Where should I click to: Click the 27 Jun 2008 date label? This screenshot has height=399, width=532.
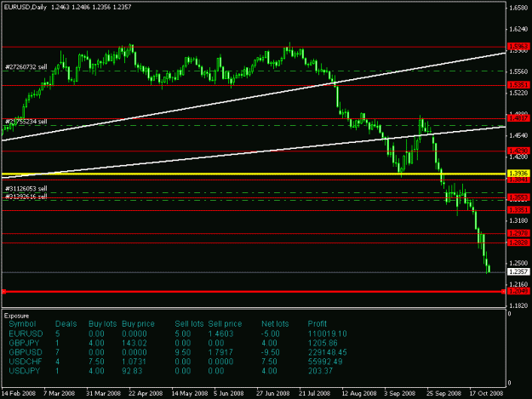pyautogui.click(x=273, y=394)
